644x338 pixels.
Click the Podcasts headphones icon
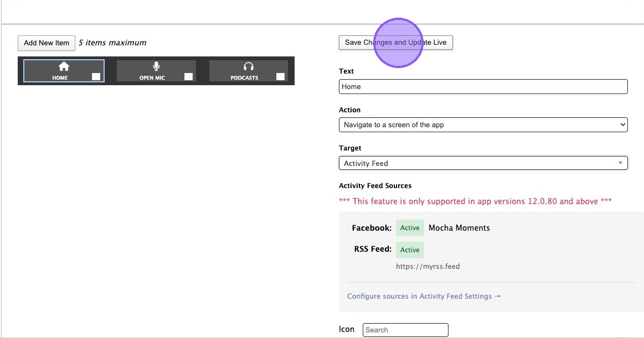tap(249, 67)
